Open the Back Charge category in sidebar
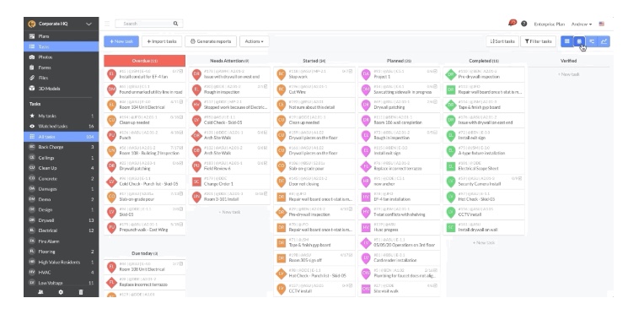This screenshot has width=644, height=309. tap(62, 147)
